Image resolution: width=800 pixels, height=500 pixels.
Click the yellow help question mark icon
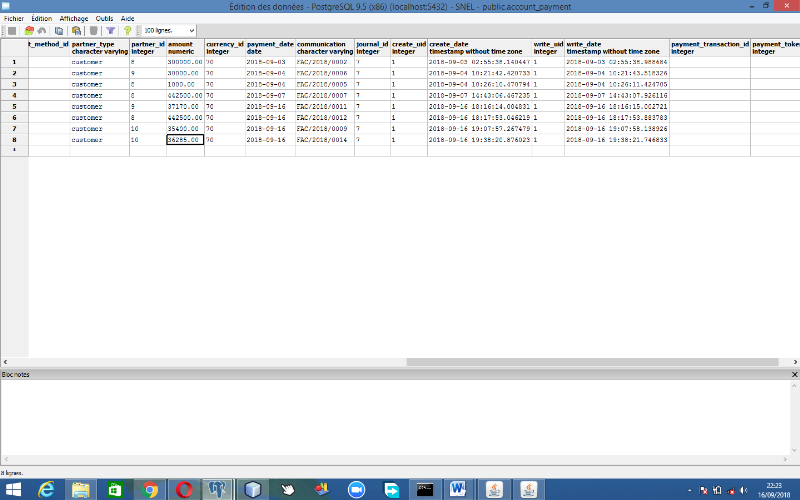point(128,31)
